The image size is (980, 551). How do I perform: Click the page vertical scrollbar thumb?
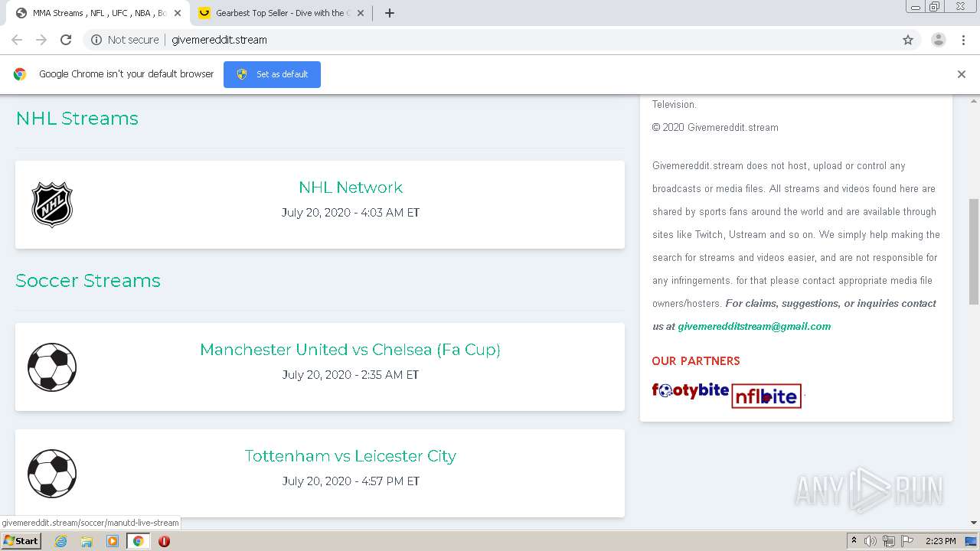(x=974, y=251)
